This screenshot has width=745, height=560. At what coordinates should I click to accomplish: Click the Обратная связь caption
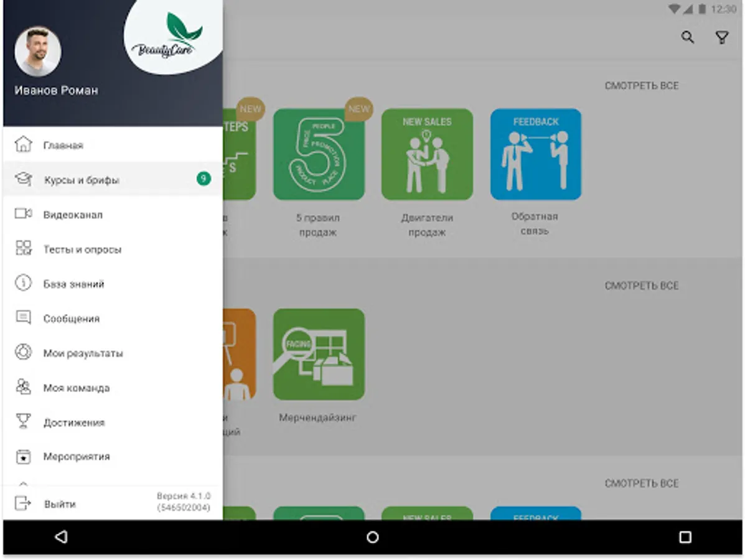coord(535,223)
